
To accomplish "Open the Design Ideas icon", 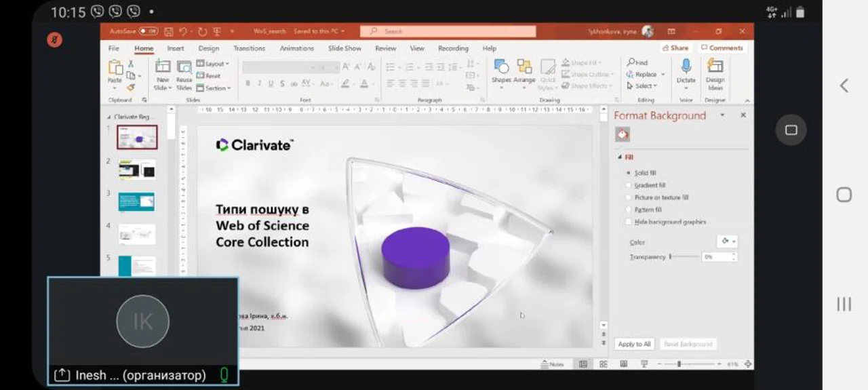I will click(715, 66).
